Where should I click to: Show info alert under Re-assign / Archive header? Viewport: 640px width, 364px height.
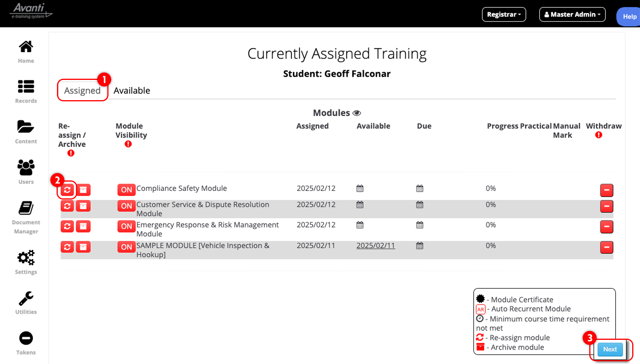click(71, 153)
